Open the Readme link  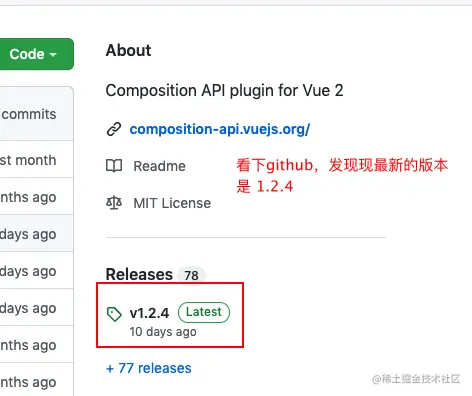tap(159, 166)
